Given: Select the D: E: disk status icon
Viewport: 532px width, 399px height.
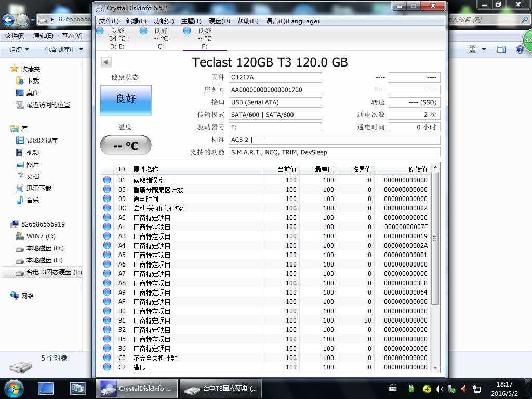Looking at the screenshot, I should click(100, 31).
